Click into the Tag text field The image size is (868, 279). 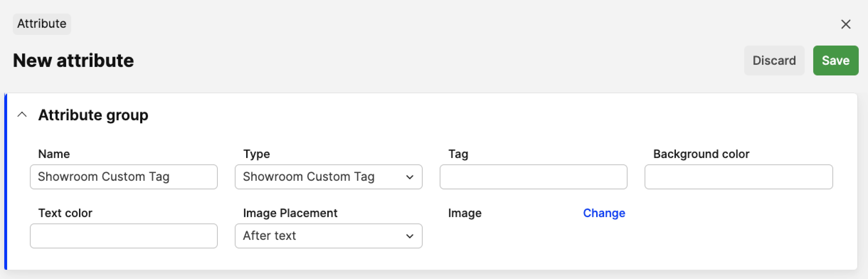[533, 177]
